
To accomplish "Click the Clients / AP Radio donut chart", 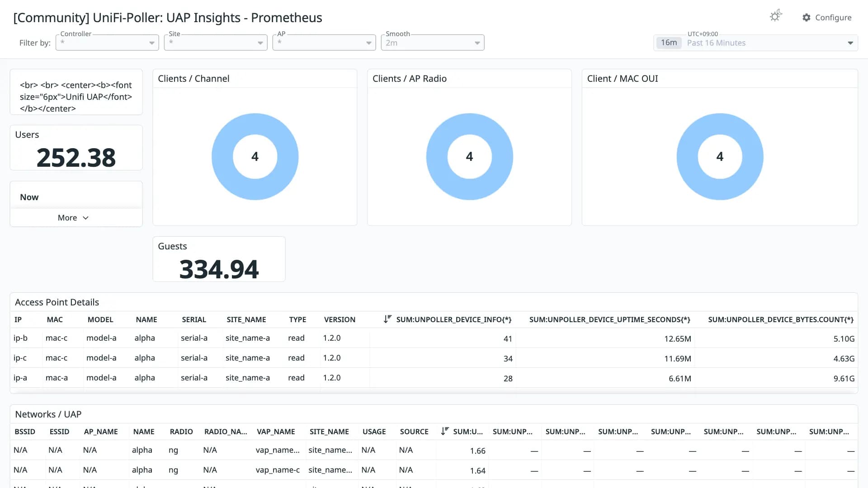I will tap(469, 156).
